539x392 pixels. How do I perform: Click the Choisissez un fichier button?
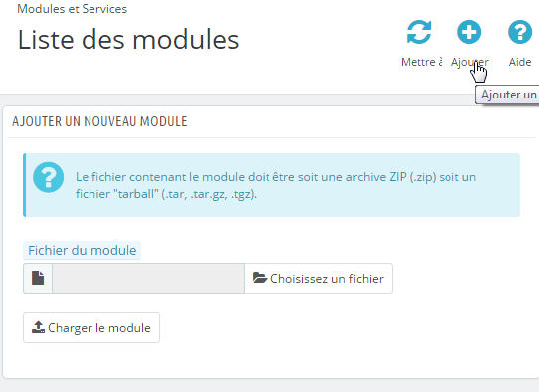coord(318,279)
